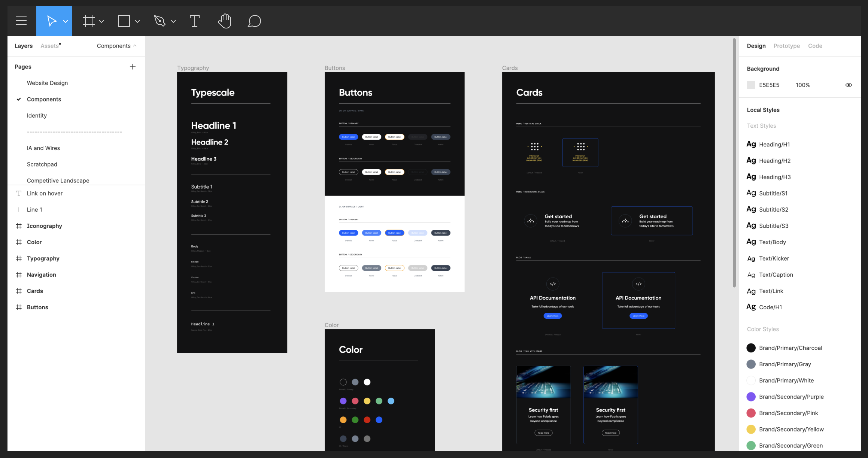868x458 pixels.
Task: Select the Rectangle shape tool
Action: pyautogui.click(x=124, y=21)
